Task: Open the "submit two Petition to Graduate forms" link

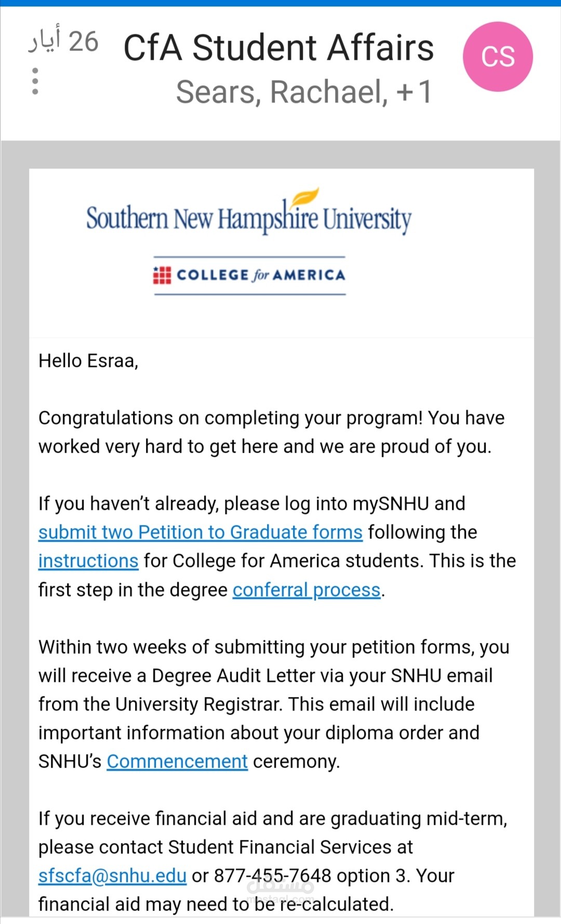Action: point(200,532)
